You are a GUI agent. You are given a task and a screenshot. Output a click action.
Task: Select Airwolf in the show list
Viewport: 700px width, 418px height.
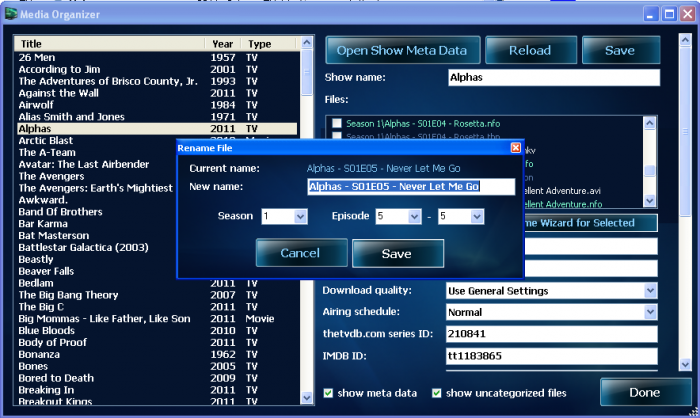coord(157,105)
